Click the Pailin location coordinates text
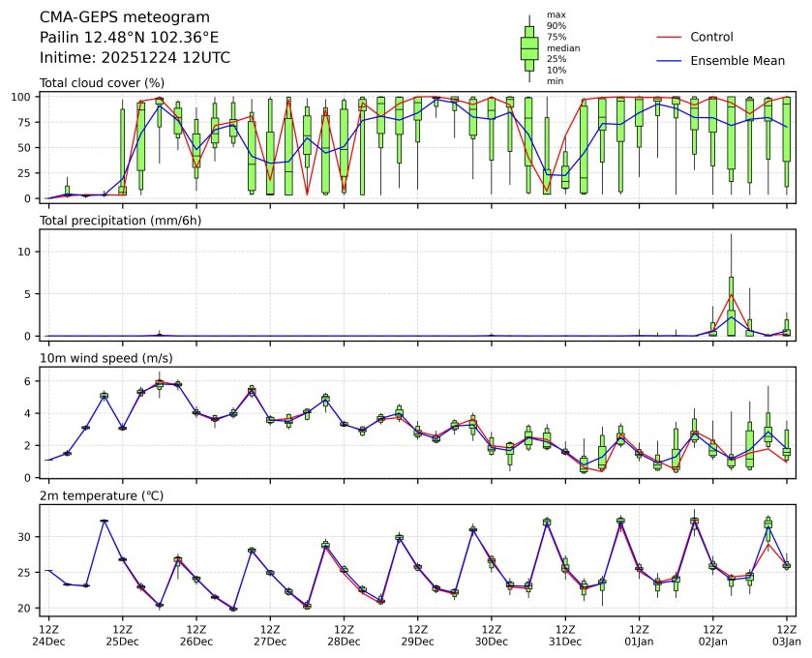This screenshot has width=812, height=658. tap(129, 37)
